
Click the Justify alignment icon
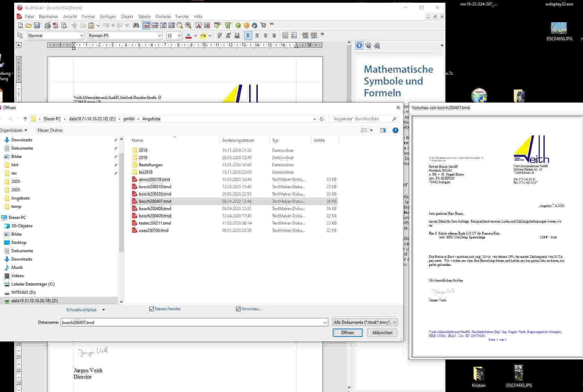(x=274, y=35)
